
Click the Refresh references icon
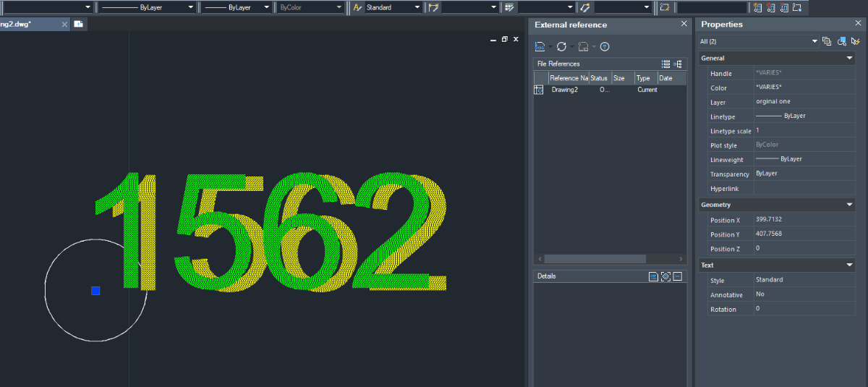click(561, 46)
